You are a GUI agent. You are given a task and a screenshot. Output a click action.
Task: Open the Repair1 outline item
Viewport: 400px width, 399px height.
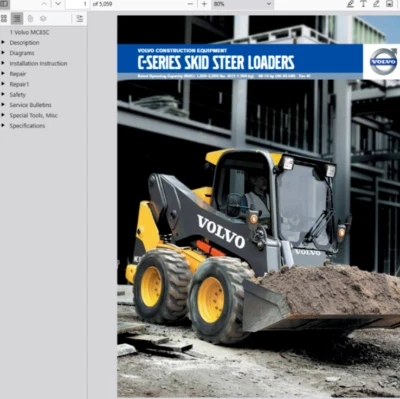pyautogui.click(x=19, y=84)
